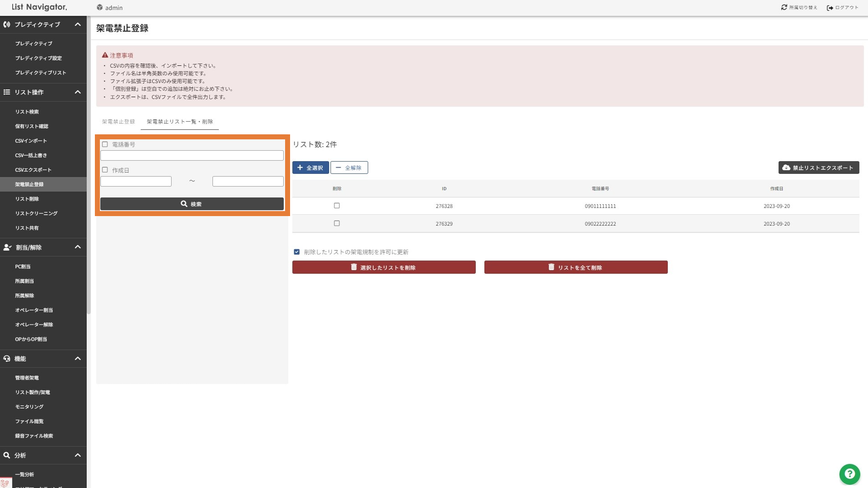Click trash icon on delete selected button
This screenshot has height=488, width=868.
pos(354,267)
